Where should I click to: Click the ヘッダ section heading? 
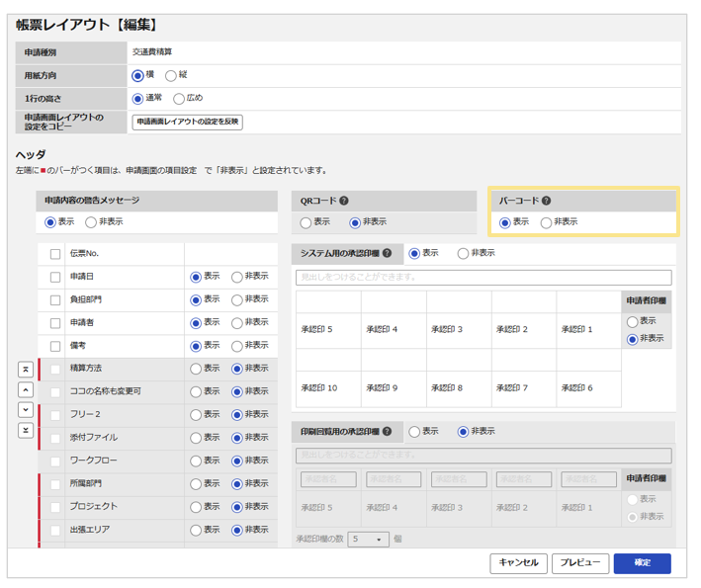(31, 155)
